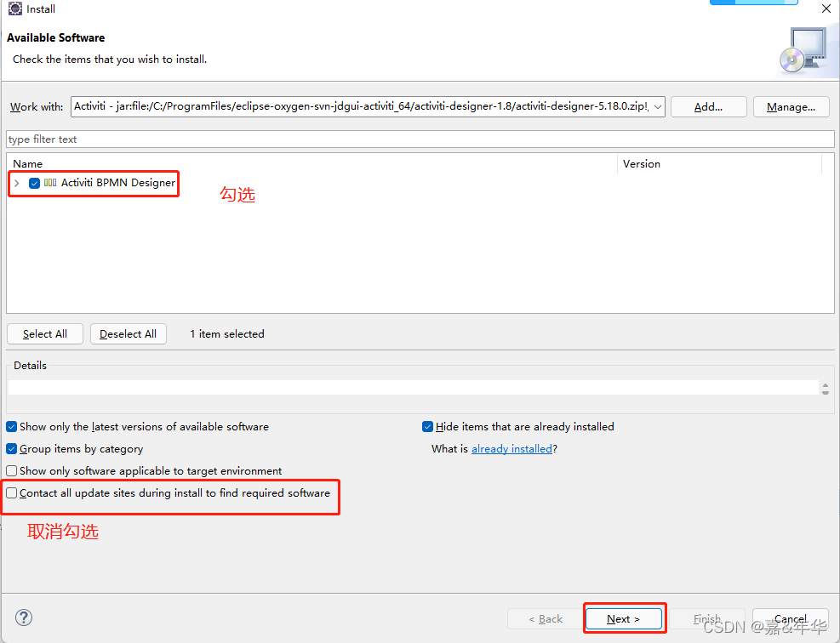Click Next to continue installation
Screen dimensions: 840x643
pos(623,619)
